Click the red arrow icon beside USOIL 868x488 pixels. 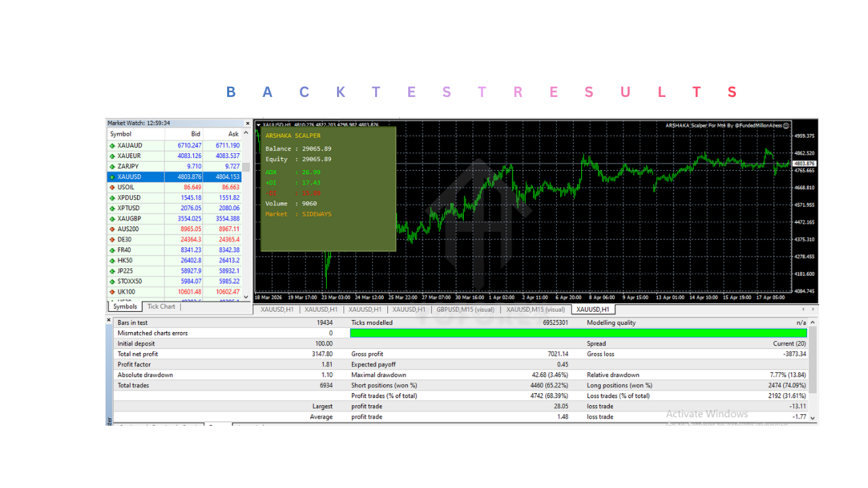pyautogui.click(x=113, y=187)
